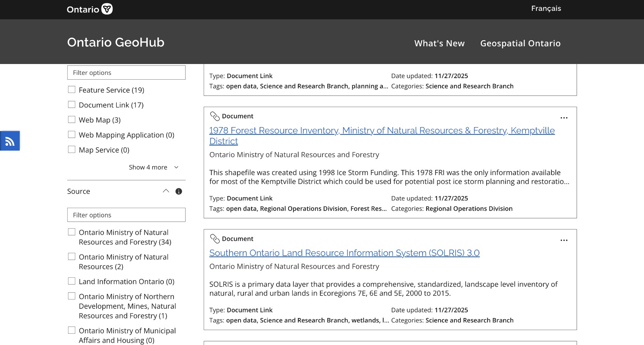
Task: Open the 1978 Forest Resource Inventory link
Action: [x=382, y=131]
